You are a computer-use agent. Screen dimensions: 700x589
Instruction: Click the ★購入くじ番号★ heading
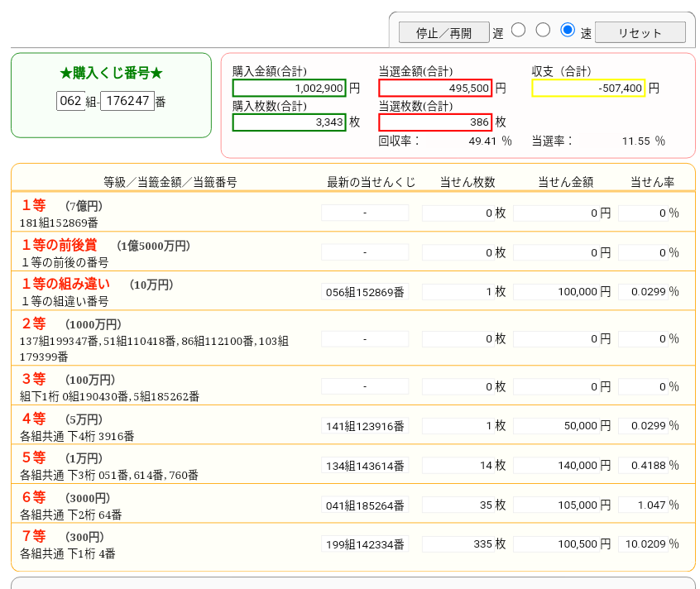coord(111,73)
